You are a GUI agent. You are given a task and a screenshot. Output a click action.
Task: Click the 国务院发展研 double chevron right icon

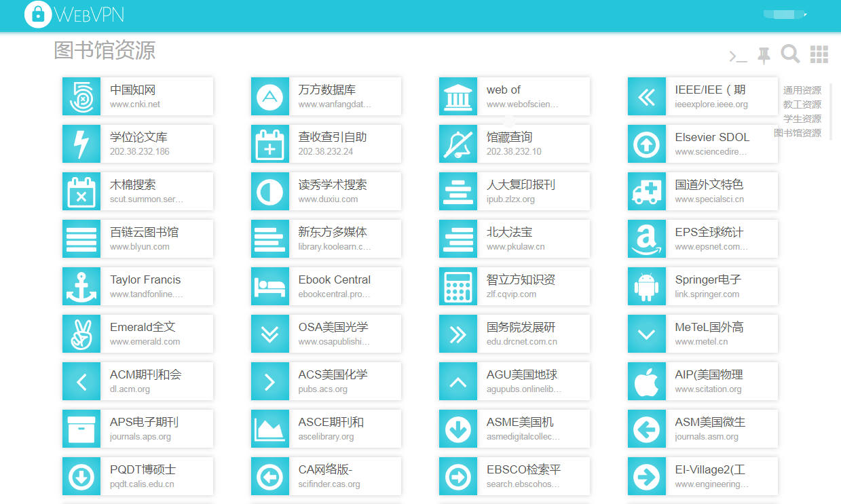pyautogui.click(x=458, y=334)
